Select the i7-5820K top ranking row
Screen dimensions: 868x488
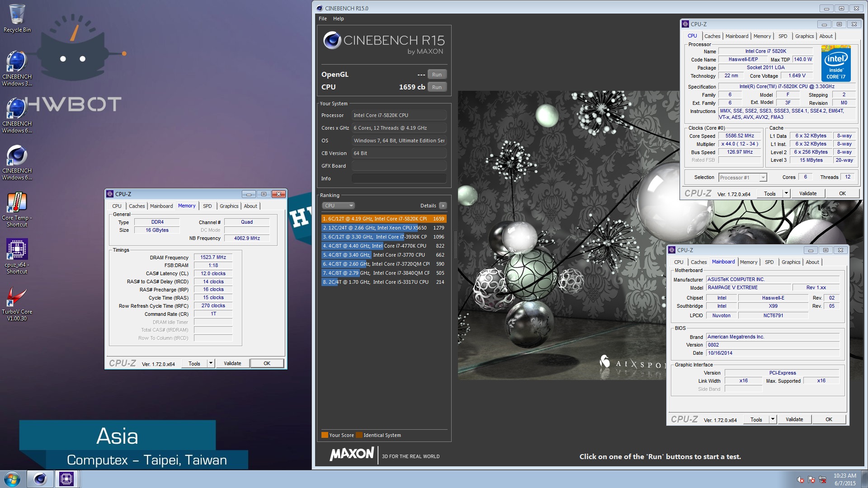pyautogui.click(x=384, y=219)
